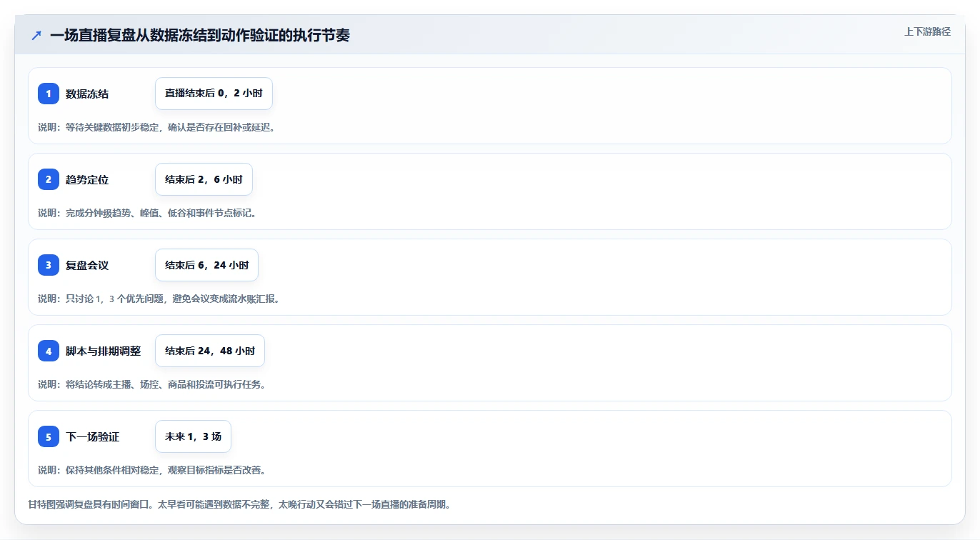980x540 pixels.
Task: Click the 上下游路径 label
Action: coord(927,31)
